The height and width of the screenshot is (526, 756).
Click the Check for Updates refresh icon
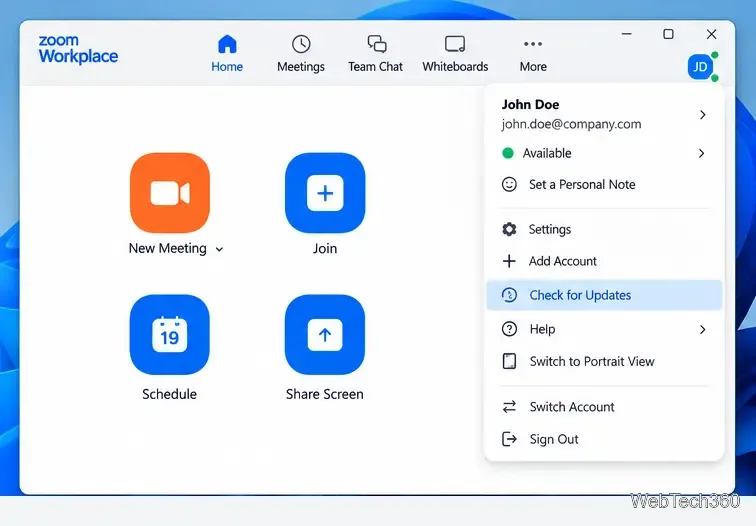tap(509, 295)
